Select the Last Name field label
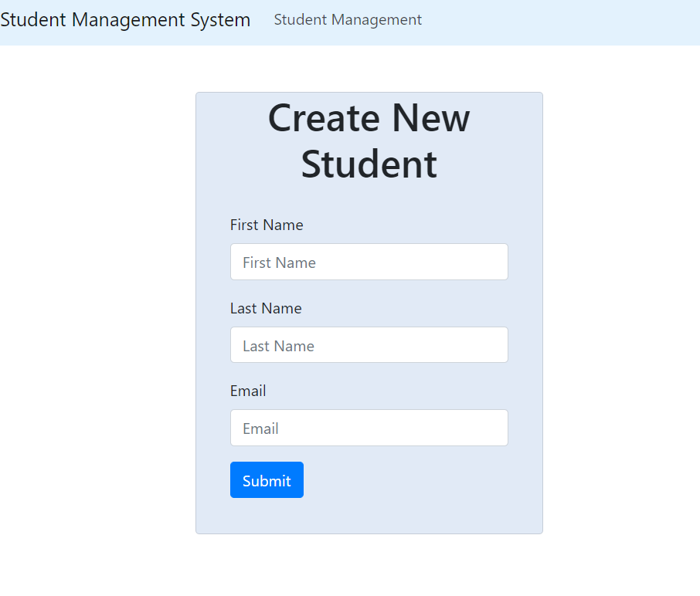This screenshot has width=700, height=596. pyautogui.click(x=266, y=308)
